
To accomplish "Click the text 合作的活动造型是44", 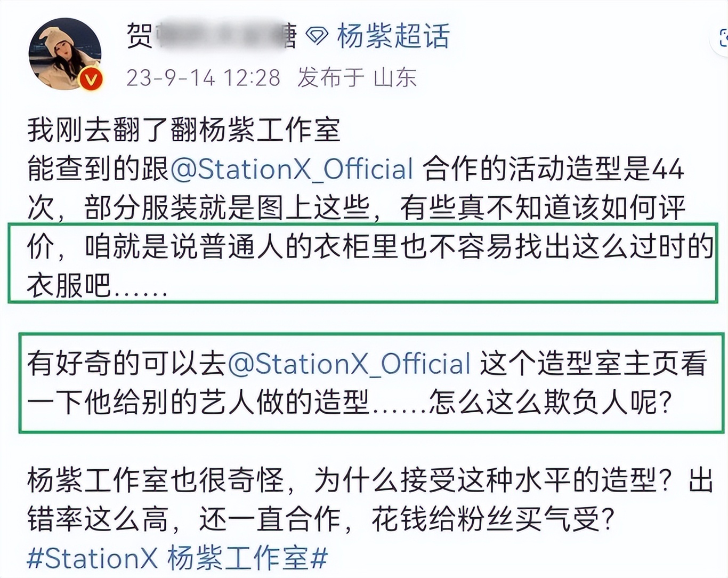I will coord(553,169).
